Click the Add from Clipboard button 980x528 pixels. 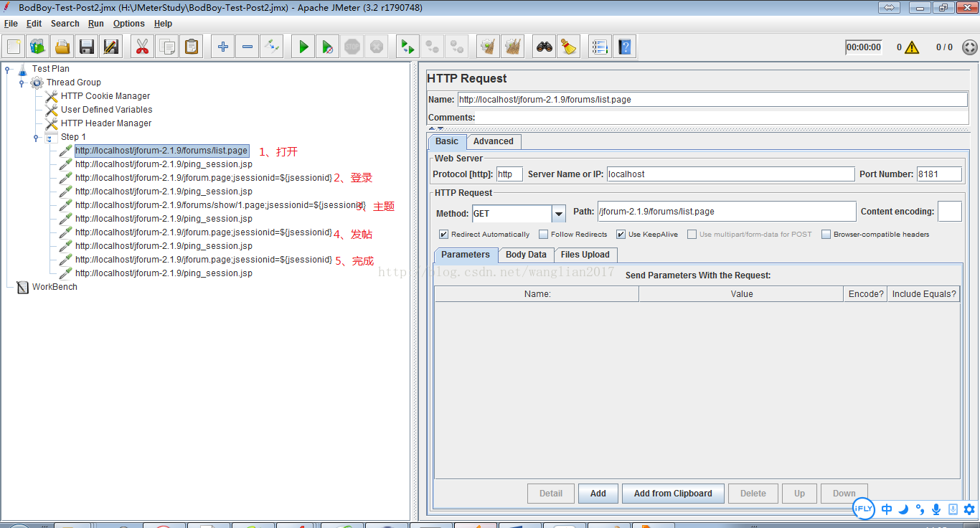point(672,494)
